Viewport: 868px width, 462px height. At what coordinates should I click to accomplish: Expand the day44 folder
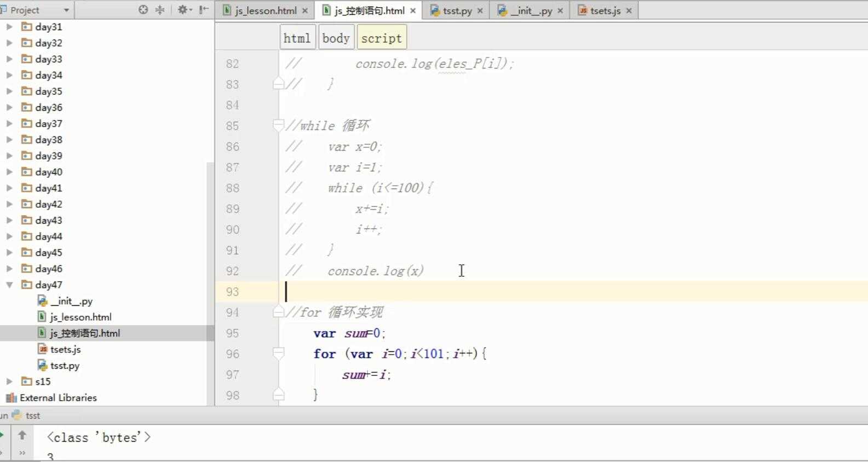(9, 236)
